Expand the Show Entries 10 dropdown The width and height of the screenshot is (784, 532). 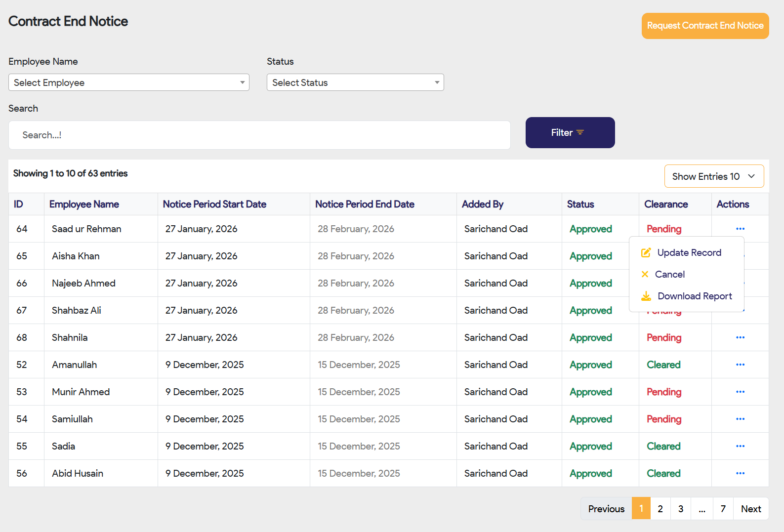coord(713,176)
